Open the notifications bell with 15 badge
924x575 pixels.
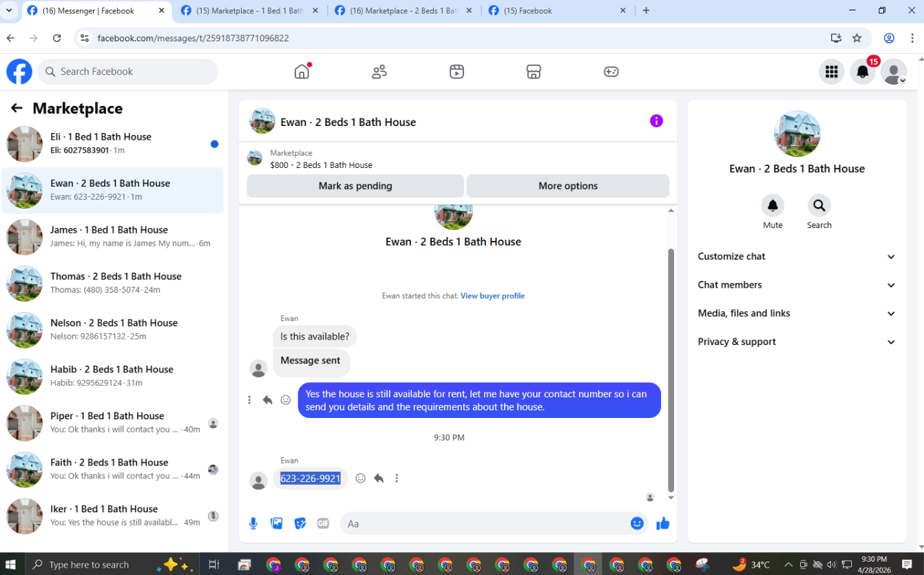point(863,72)
